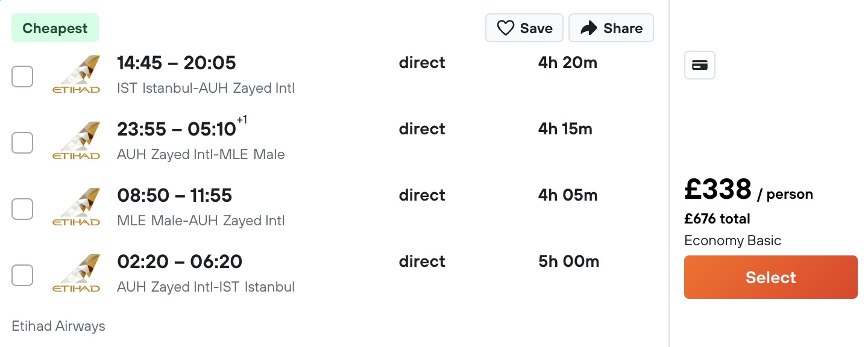The height and width of the screenshot is (347, 868).
Task: Click the 08:50 – 11:55 flight time
Action: click(x=174, y=195)
